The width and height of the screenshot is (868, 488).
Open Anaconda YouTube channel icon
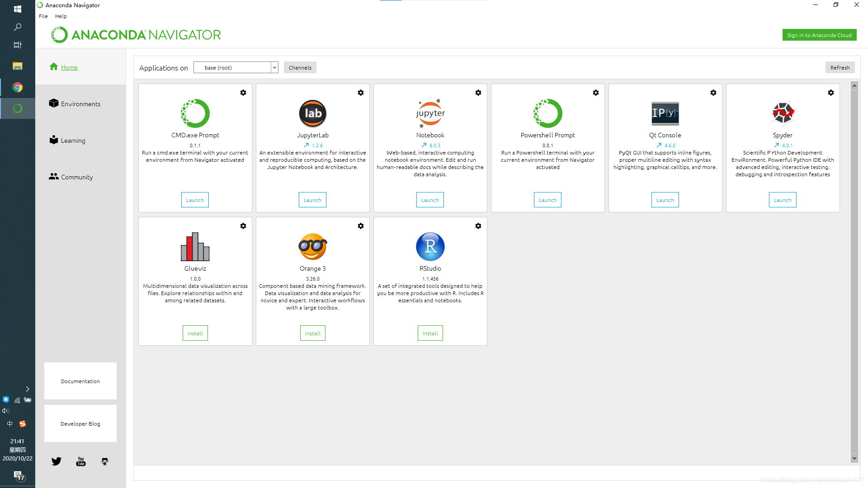(81, 461)
